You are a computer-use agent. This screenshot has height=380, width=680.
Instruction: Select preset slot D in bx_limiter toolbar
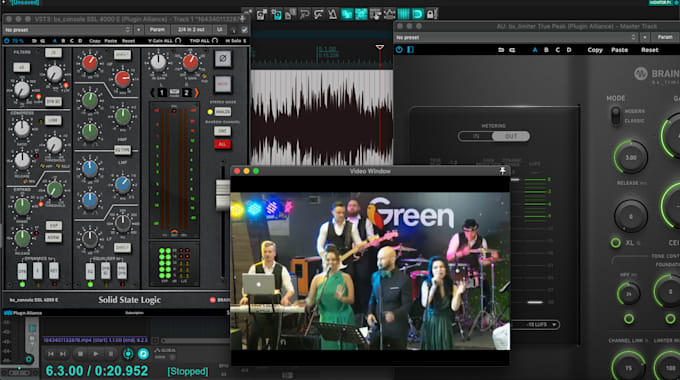point(569,50)
